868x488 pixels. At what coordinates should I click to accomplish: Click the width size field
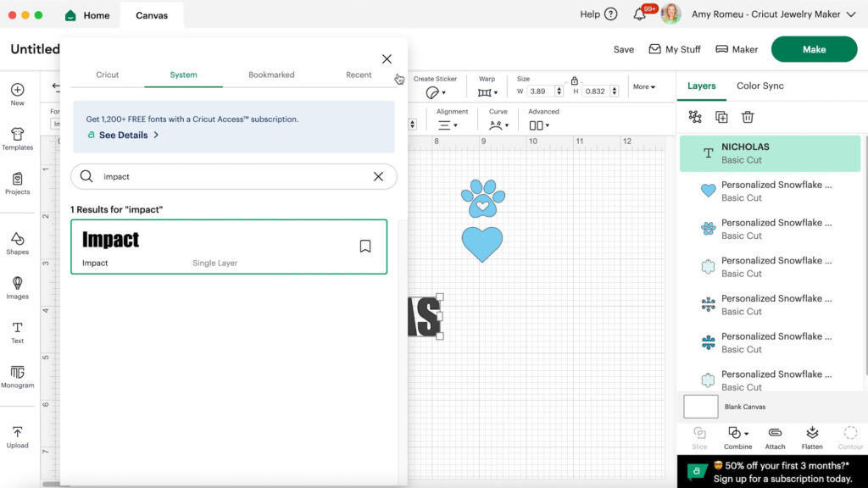540,91
